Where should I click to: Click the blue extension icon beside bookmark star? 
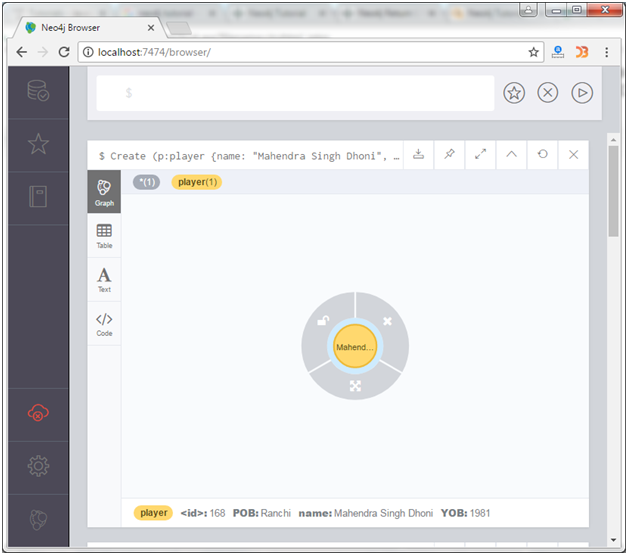[558, 52]
